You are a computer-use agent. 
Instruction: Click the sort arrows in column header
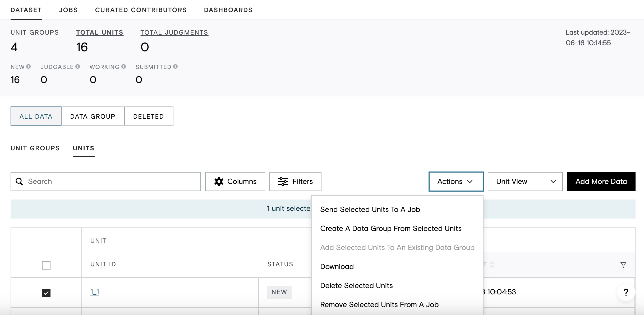click(x=492, y=265)
